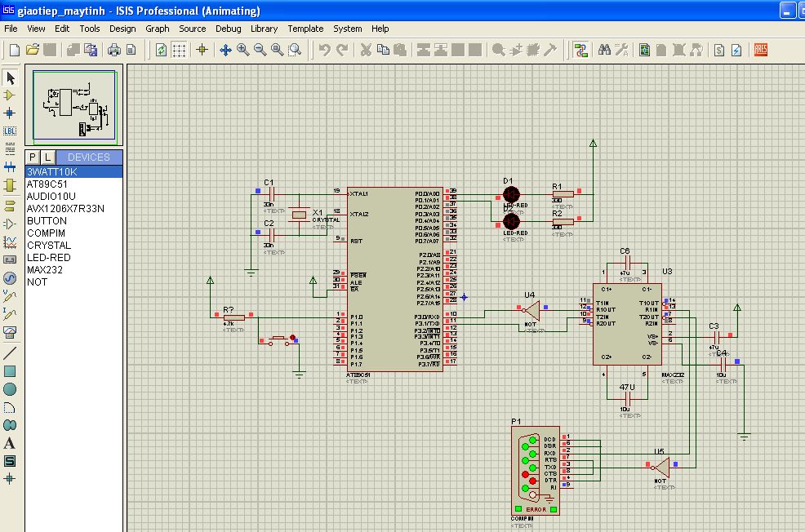Click the L library manage button
Screen dimensions: 805x532
(x=47, y=157)
